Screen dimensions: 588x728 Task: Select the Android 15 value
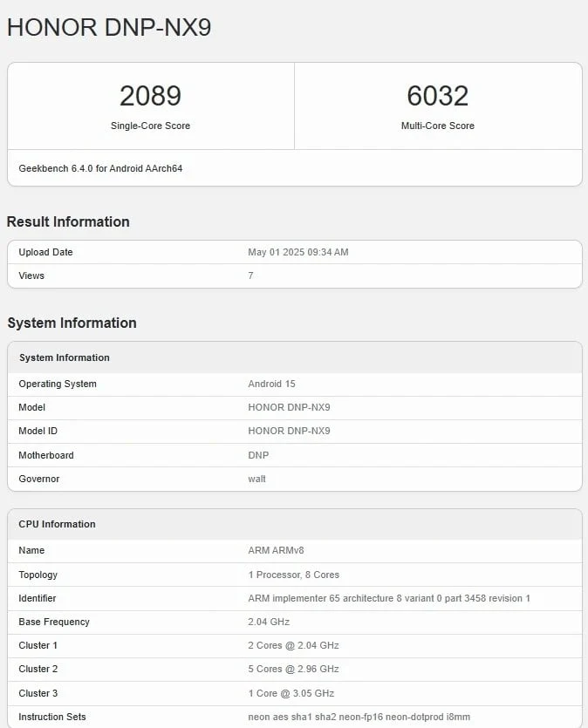[x=271, y=384]
